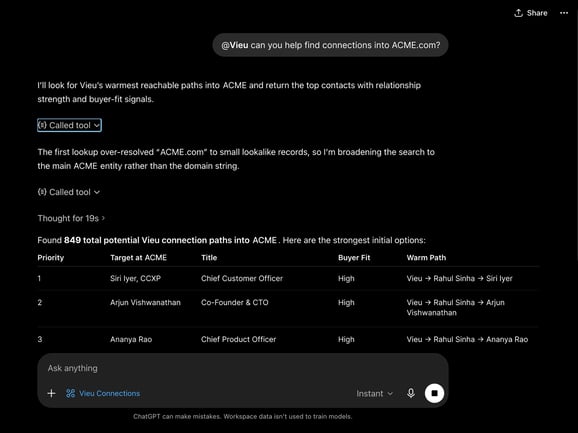578x433 pixels.
Task: Click the Chief Product Officer title cell
Action: click(238, 339)
